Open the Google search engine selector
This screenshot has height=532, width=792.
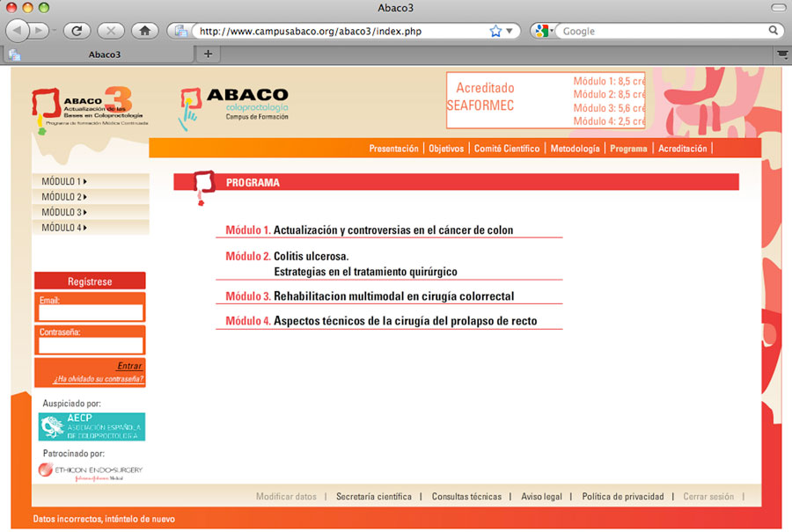(x=544, y=31)
